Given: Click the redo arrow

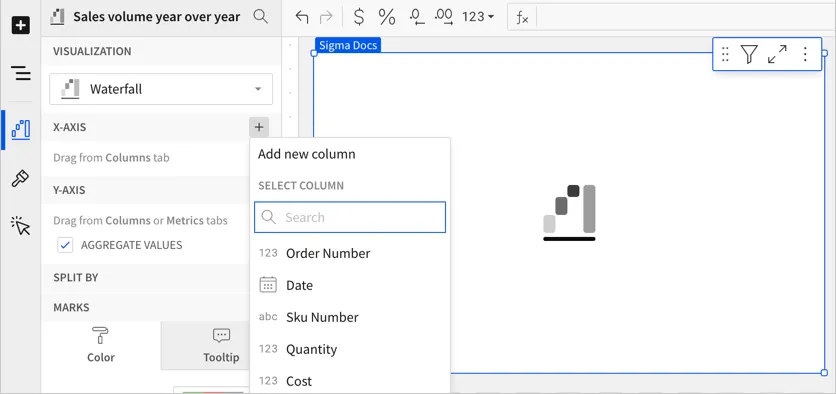Looking at the screenshot, I should 325,17.
